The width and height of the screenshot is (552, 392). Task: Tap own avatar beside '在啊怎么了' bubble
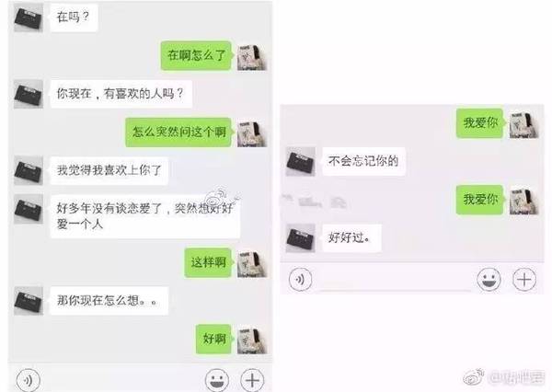[x=252, y=57]
